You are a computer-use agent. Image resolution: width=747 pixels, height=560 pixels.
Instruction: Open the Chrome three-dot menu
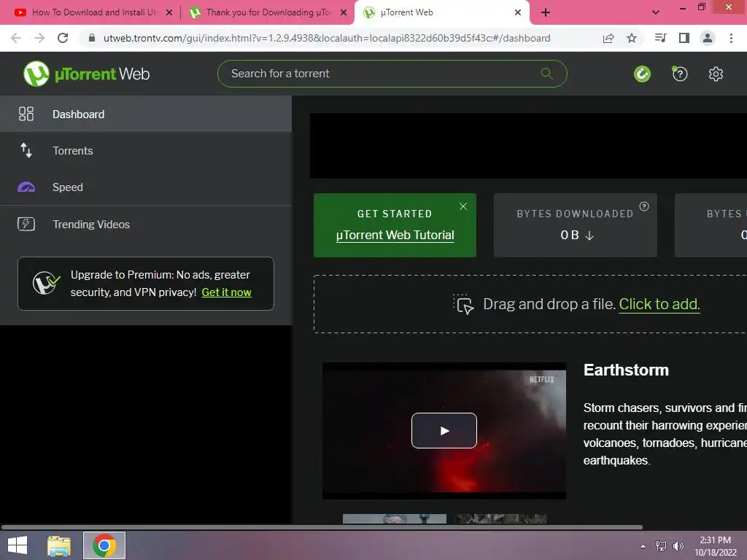(x=731, y=38)
